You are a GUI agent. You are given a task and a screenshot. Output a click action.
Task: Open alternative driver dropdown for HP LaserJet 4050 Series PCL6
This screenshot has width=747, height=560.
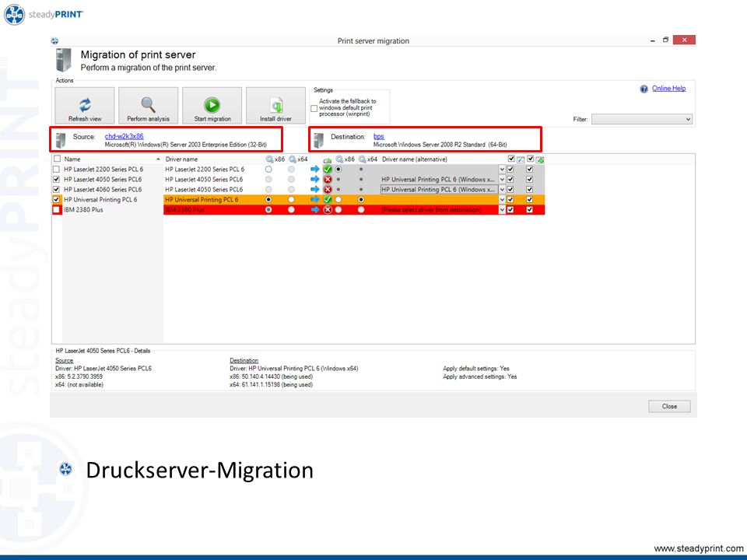coord(502,180)
